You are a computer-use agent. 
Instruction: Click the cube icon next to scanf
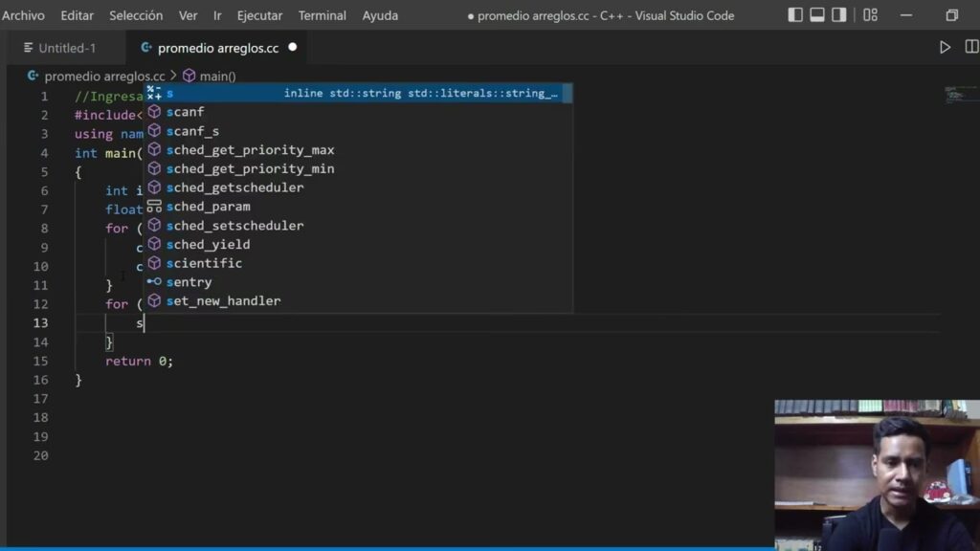(154, 112)
